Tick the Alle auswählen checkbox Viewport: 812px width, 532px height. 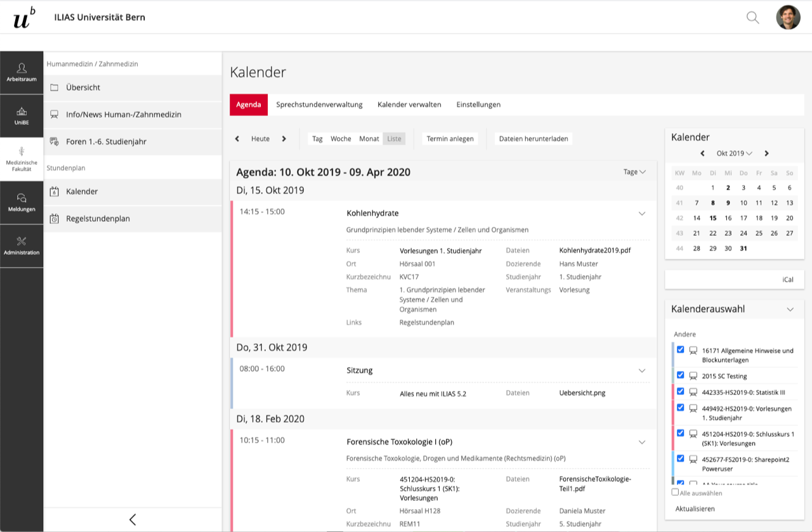pos(675,492)
